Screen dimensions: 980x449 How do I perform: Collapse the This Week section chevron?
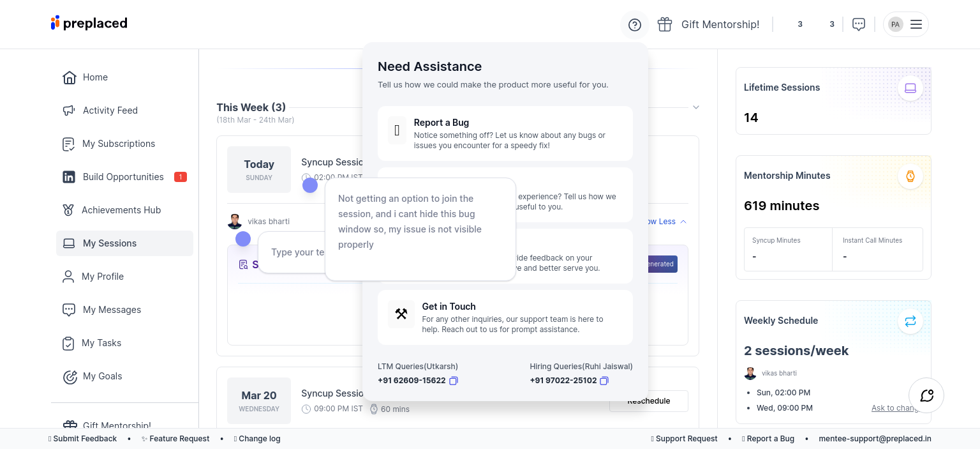(x=696, y=107)
